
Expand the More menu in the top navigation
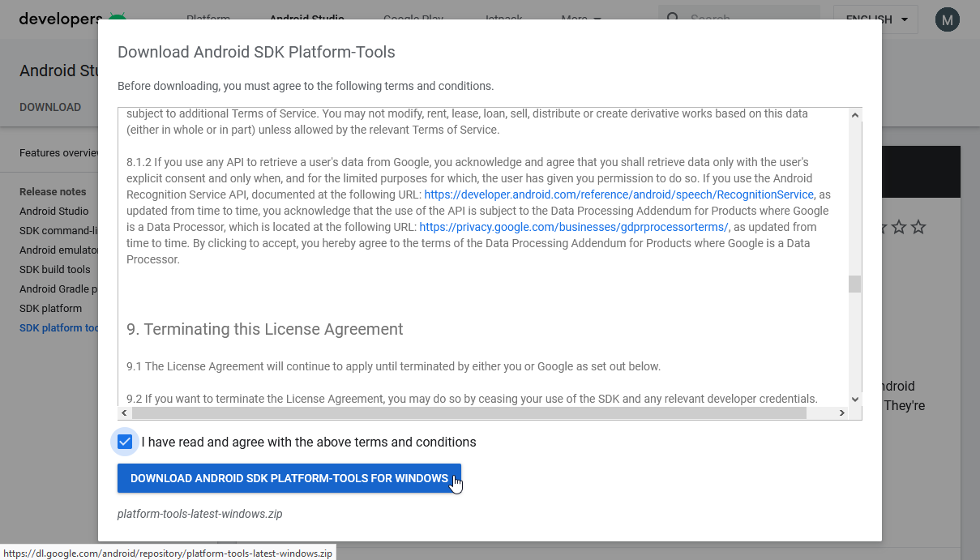(x=580, y=19)
